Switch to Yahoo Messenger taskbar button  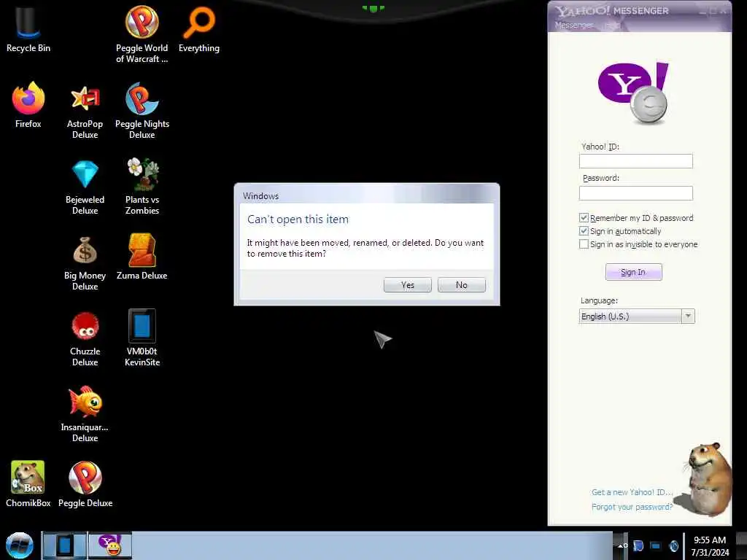[109, 545]
